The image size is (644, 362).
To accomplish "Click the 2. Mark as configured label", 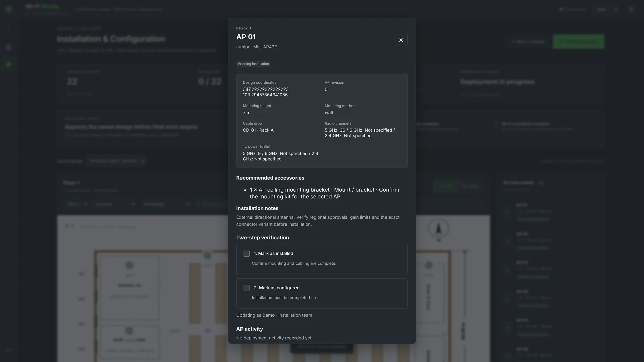I will coord(277,288).
